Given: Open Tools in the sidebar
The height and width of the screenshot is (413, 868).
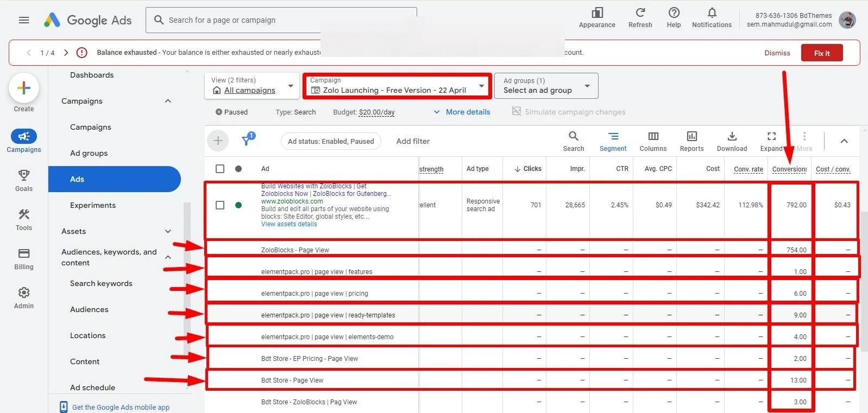Looking at the screenshot, I should click(24, 219).
